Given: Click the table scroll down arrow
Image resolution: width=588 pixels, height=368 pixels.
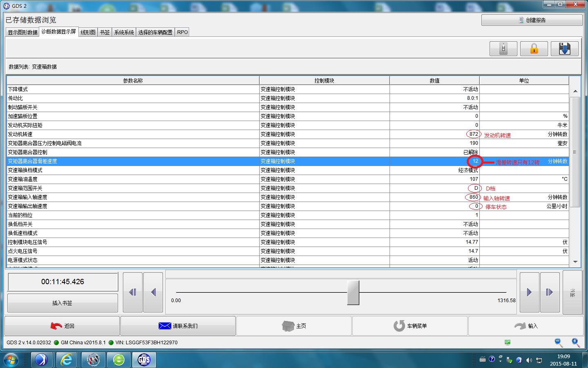Looking at the screenshot, I should coord(575,262).
